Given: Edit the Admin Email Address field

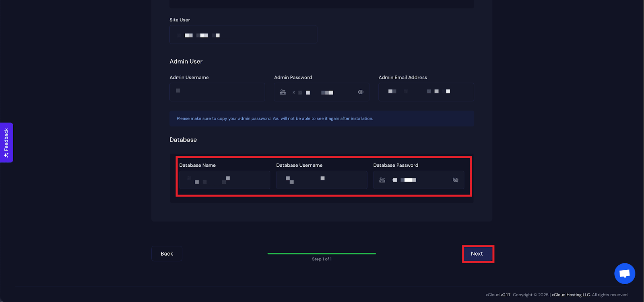Looking at the screenshot, I should (x=426, y=92).
